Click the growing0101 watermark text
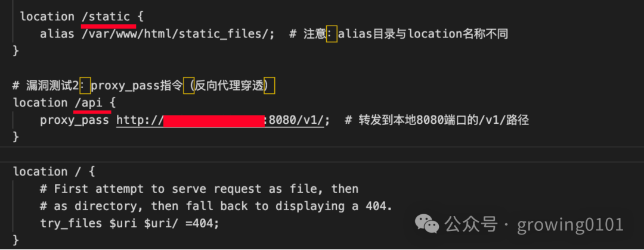Image resolution: width=644 pixels, height=250 pixels. (571, 224)
